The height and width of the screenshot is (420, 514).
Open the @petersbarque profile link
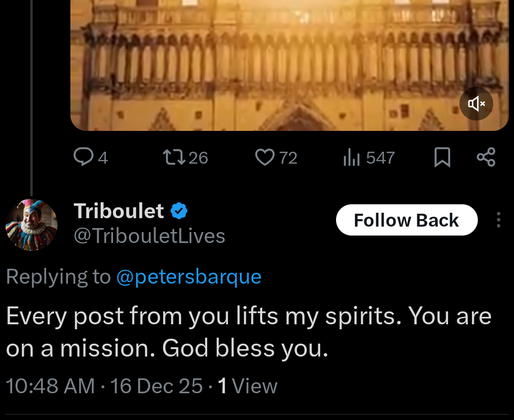pyautogui.click(x=188, y=276)
